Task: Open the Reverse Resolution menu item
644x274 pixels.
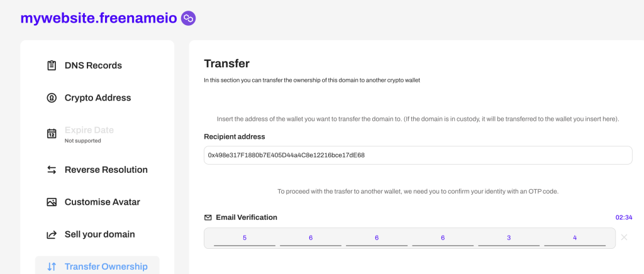Action: (106, 170)
